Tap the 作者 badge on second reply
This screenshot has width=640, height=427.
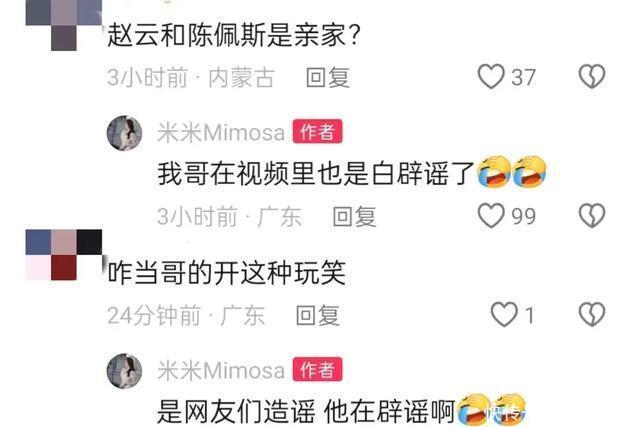pyautogui.click(x=317, y=370)
